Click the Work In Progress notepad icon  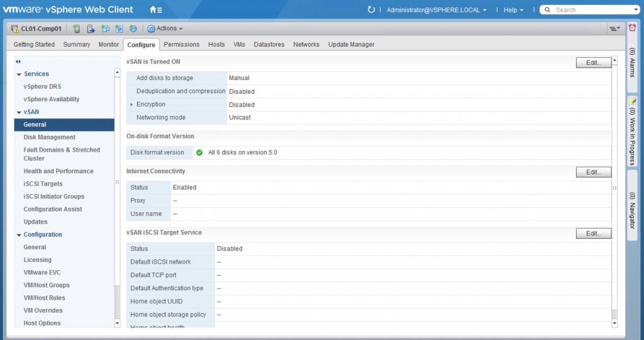point(632,101)
